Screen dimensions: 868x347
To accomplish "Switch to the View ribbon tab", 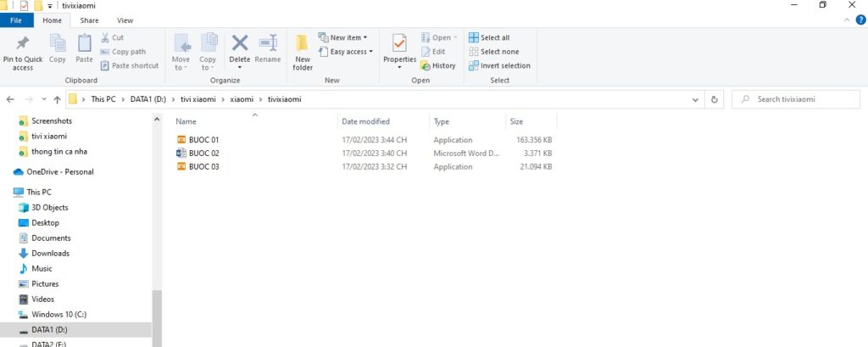I will [125, 20].
